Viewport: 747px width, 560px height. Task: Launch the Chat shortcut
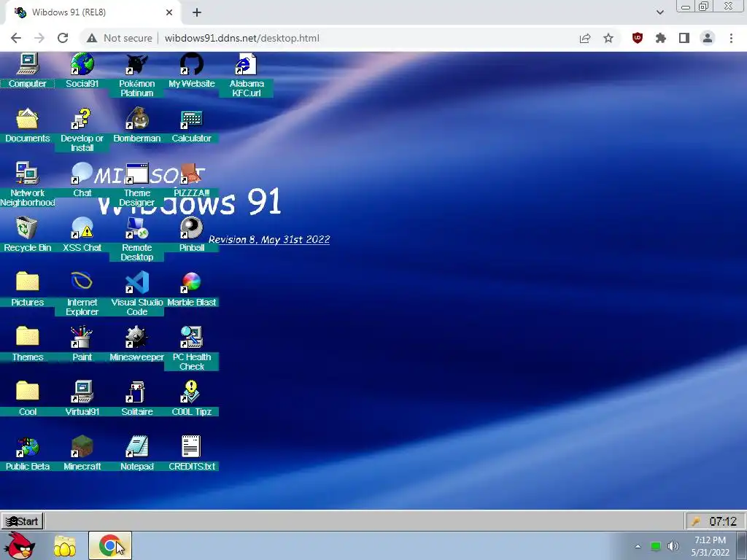click(x=82, y=179)
